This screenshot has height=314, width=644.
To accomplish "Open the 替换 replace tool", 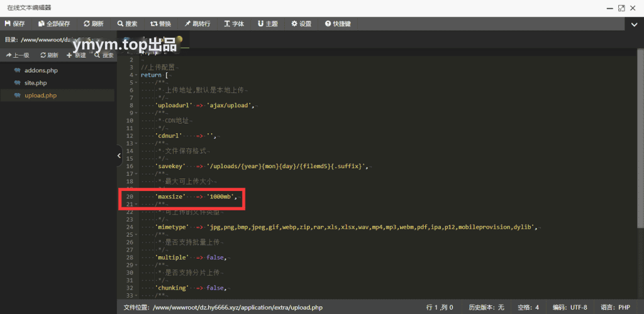I will click(160, 24).
